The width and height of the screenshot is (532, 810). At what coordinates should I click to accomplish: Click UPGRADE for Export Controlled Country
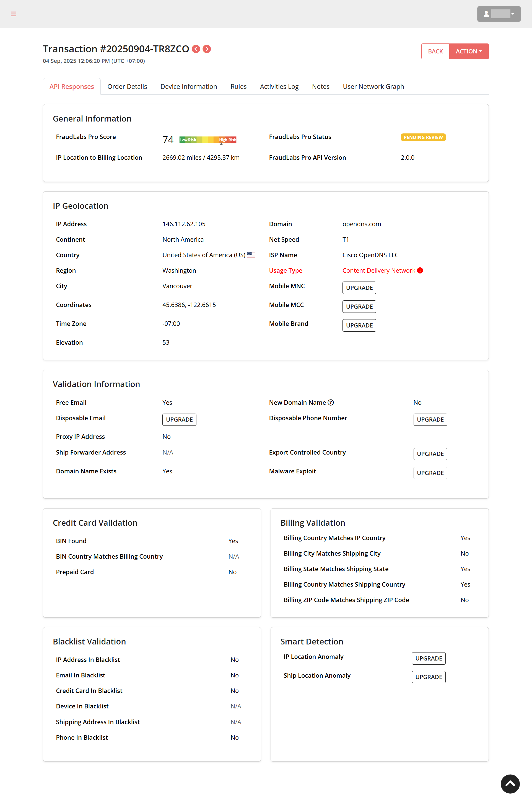[430, 454]
